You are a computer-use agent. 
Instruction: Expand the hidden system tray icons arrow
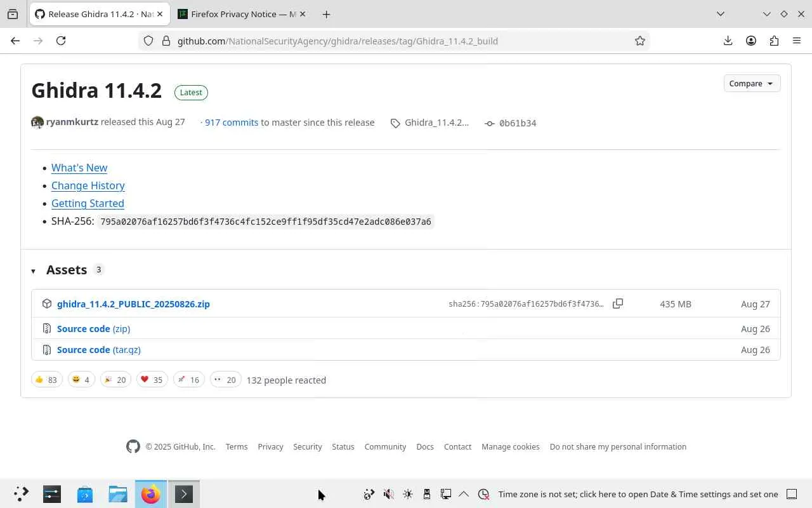[464, 494]
